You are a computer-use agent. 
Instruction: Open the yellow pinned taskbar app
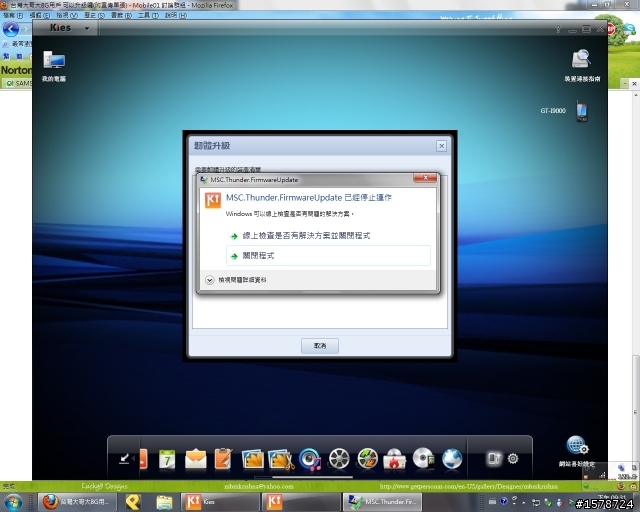[133, 502]
